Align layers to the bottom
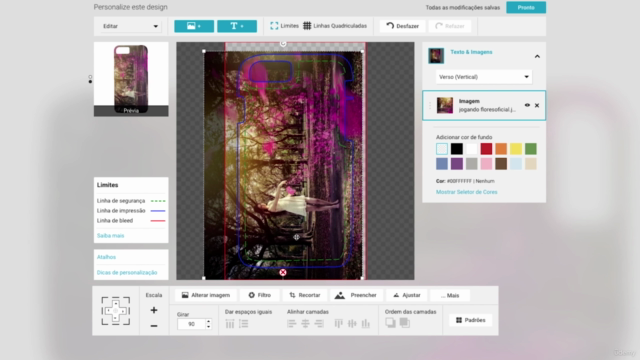This screenshot has width=640, height=360. (x=366, y=324)
